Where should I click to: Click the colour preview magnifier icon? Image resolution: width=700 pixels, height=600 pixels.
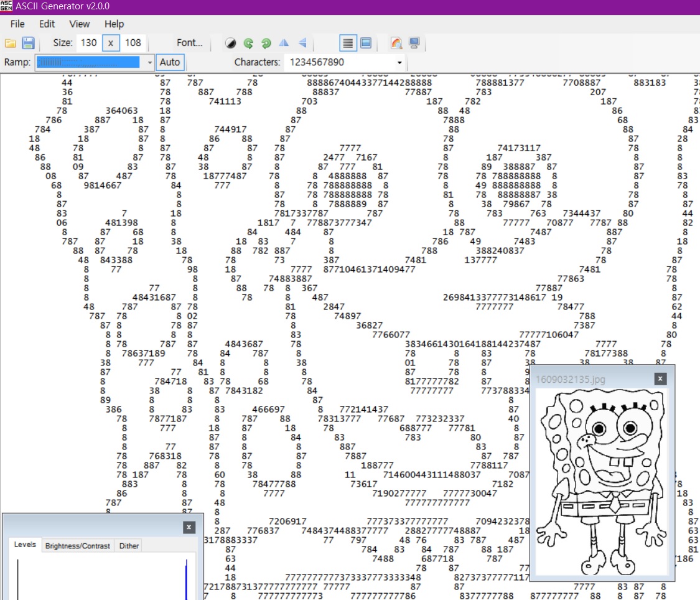pos(396,43)
